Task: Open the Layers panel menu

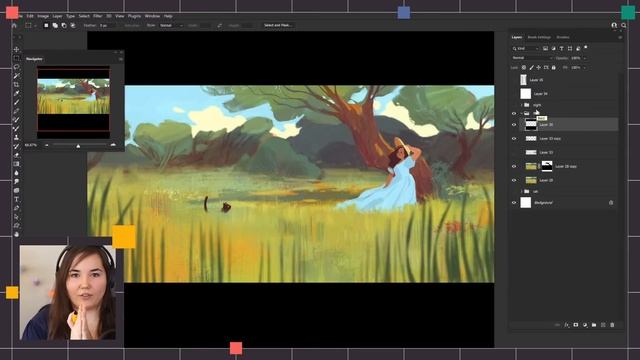Action: 620,37
